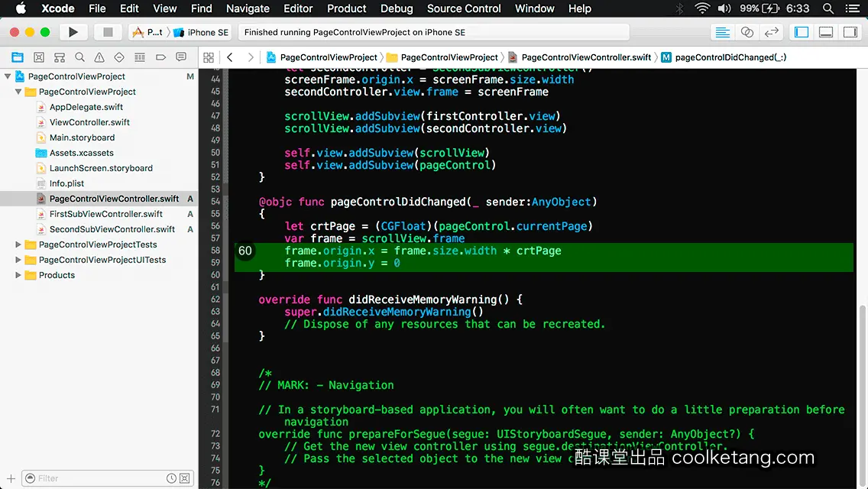This screenshot has width=868, height=489.
Task: Switch to the Standard editor
Action: (x=722, y=32)
